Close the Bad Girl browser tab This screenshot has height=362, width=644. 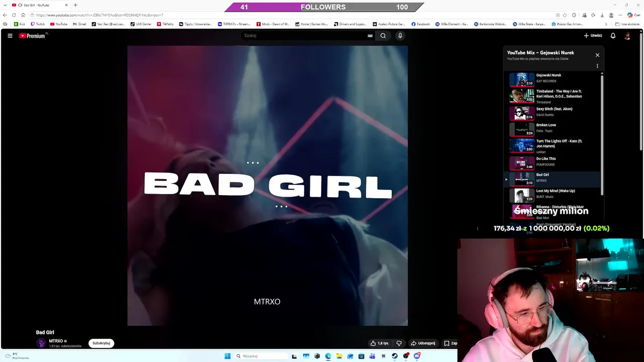[x=66, y=5]
